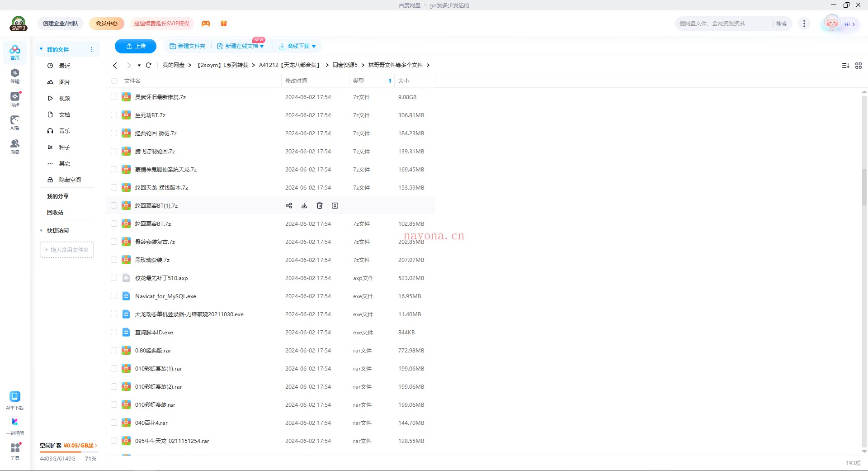This screenshot has height=471, width=868.
Task: Click the archive icon of 灵武怀旧最新修复.7z
Action: point(126,97)
